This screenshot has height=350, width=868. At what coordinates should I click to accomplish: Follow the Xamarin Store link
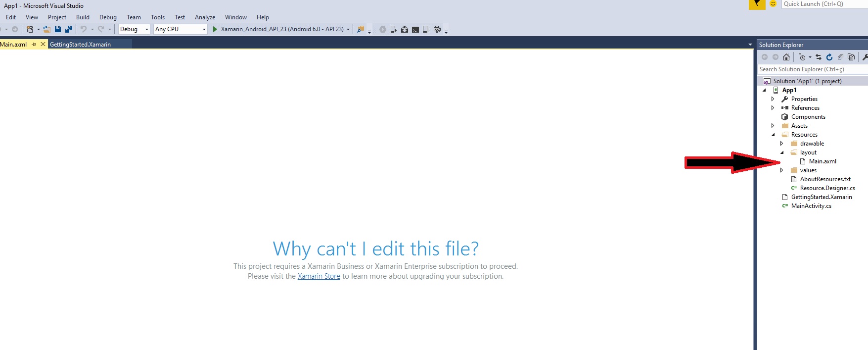pyautogui.click(x=319, y=276)
